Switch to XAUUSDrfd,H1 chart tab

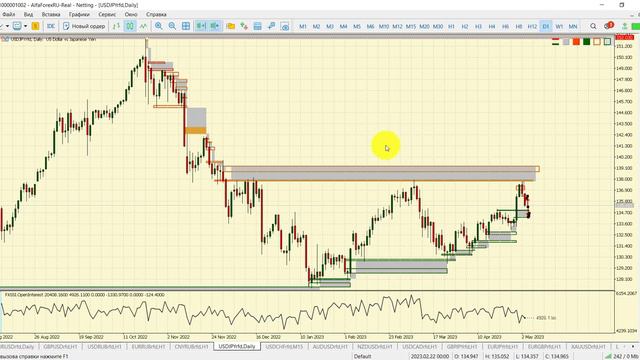588,347
